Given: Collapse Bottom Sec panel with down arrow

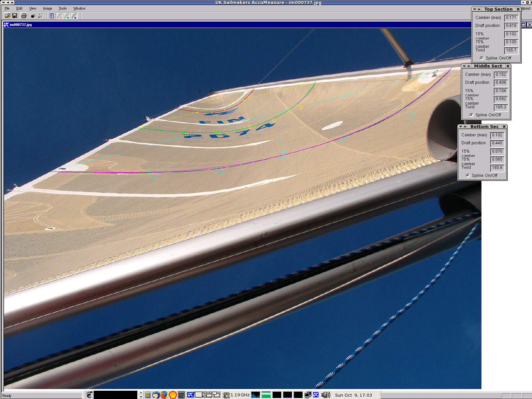Looking at the screenshot, I should click(x=461, y=127).
